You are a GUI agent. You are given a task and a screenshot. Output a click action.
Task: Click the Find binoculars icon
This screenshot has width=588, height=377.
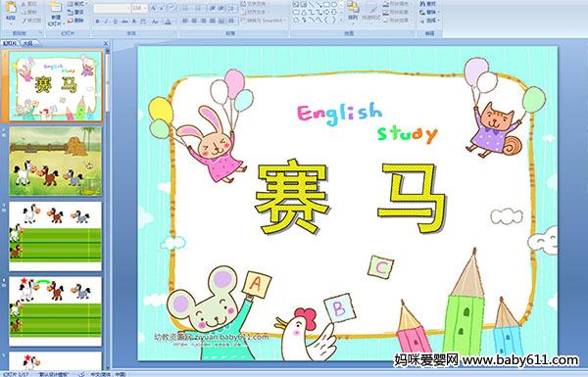(x=422, y=4)
